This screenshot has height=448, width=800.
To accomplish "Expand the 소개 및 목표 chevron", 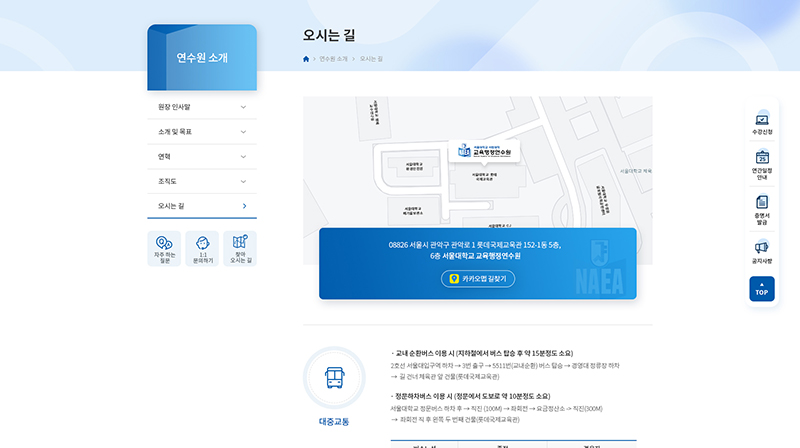I will pyautogui.click(x=243, y=132).
